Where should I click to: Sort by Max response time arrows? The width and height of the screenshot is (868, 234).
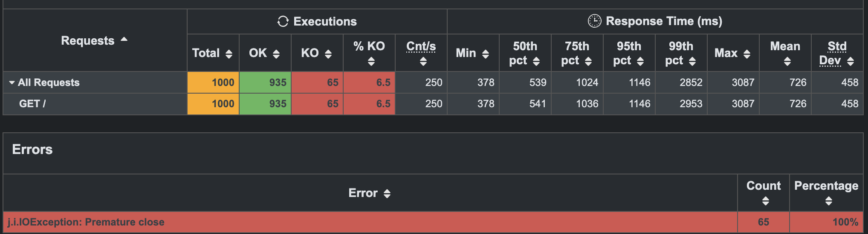(747, 54)
